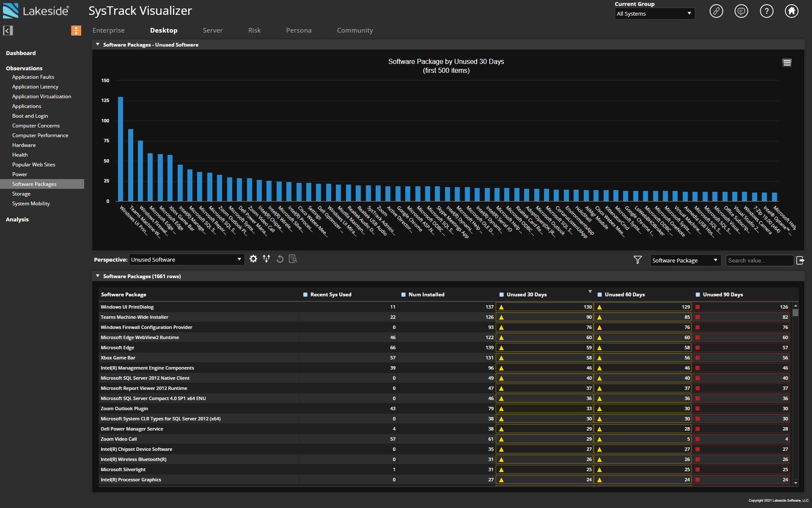Click the share link icon in the header
This screenshot has height=508, width=812.
tap(716, 11)
